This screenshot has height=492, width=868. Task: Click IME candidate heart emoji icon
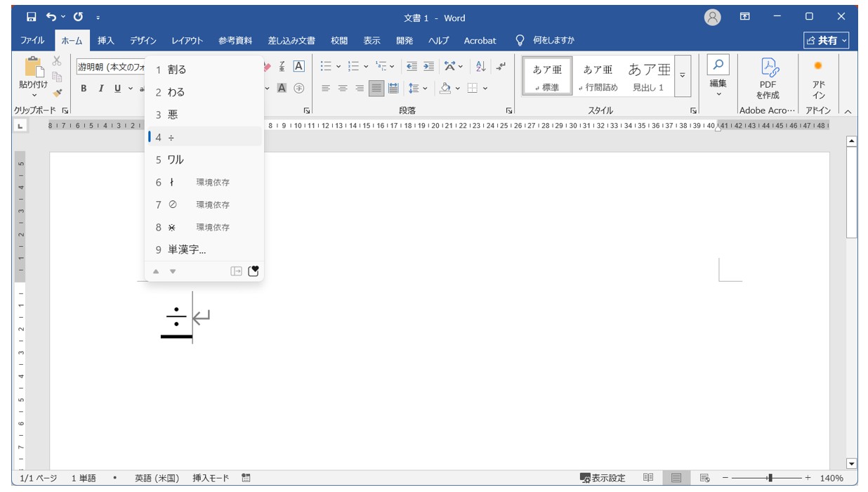254,271
